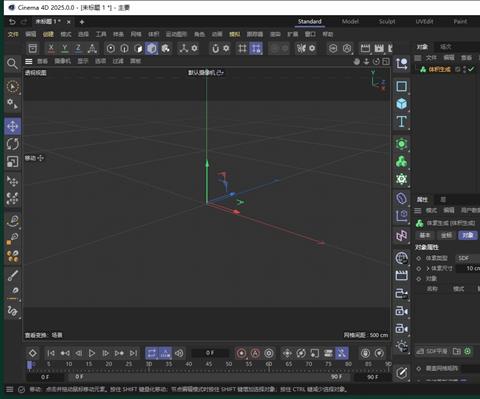
Task: Click the blue capsule deformer icon
Action: click(401, 198)
